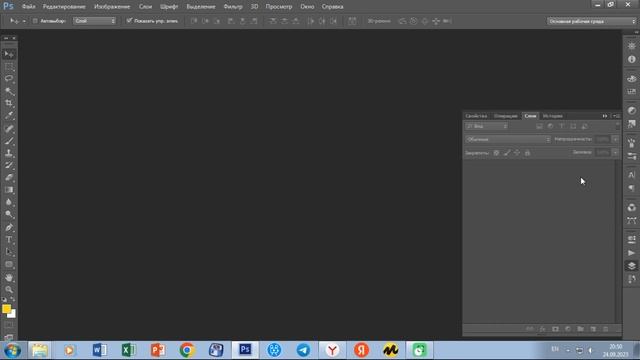Image resolution: width=640 pixels, height=360 pixels.
Task: Click the background white color swatch
Action: coord(13,315)
